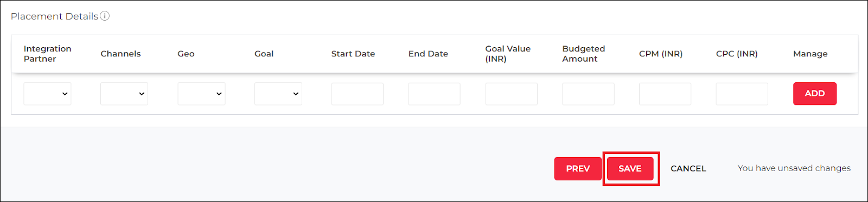Click the Start Date input field
Image resolution: width=868 pixels, height=202 pixels.
(358, 94)
